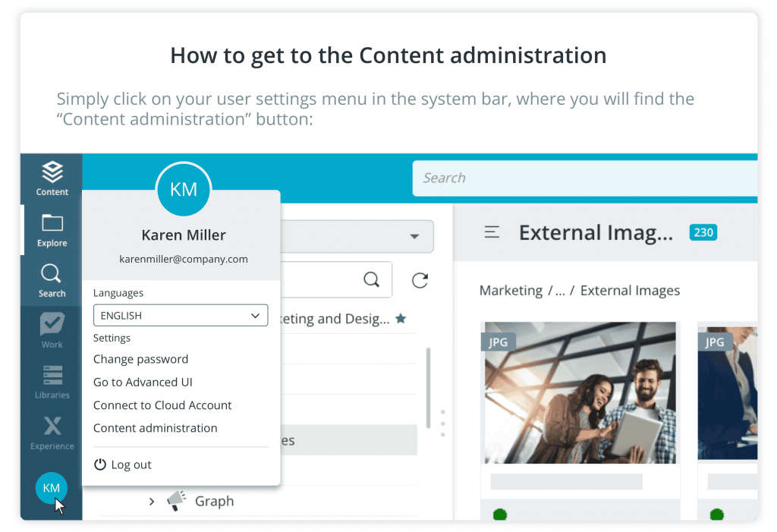Toggle the hamburger menu beside External Images
Screen dimensions: 777x532
(x=492, y=232)
